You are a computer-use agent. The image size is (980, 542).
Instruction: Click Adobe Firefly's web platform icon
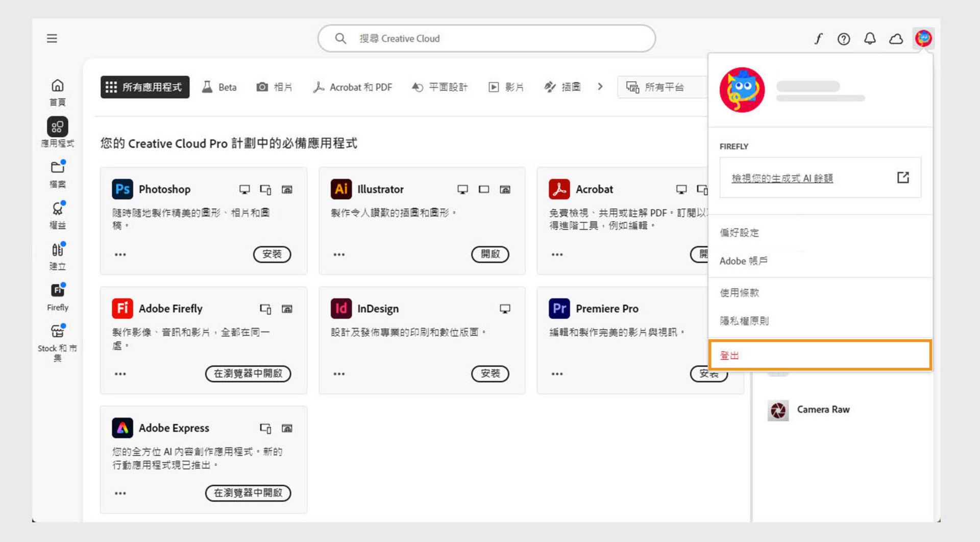click(x=287, y=309)
